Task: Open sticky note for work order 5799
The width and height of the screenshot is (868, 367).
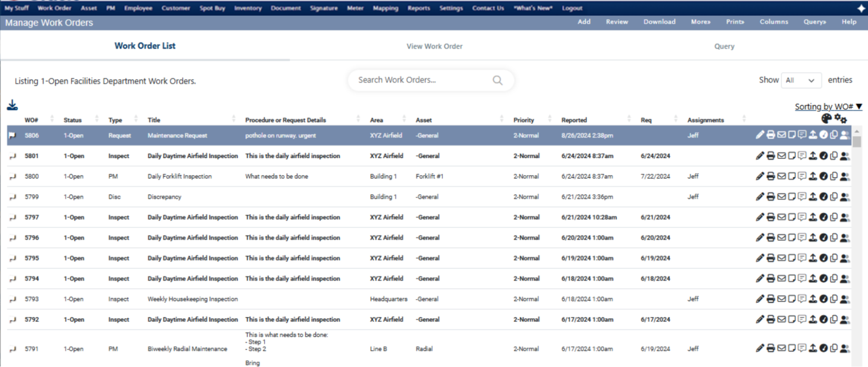Action: [792, 197]
